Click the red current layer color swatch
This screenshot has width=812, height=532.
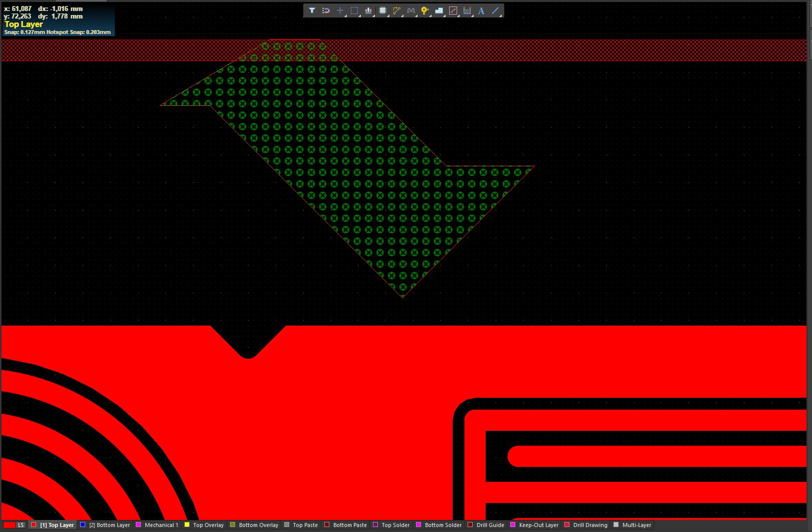point(9,525)
